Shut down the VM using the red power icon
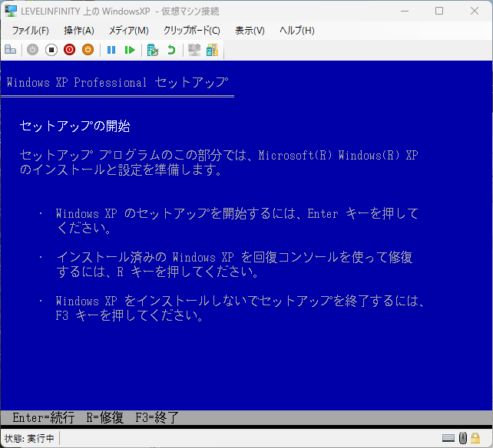The width and height of the screenshot is (493, 448). pyautogui.click(x=69, y=50)
